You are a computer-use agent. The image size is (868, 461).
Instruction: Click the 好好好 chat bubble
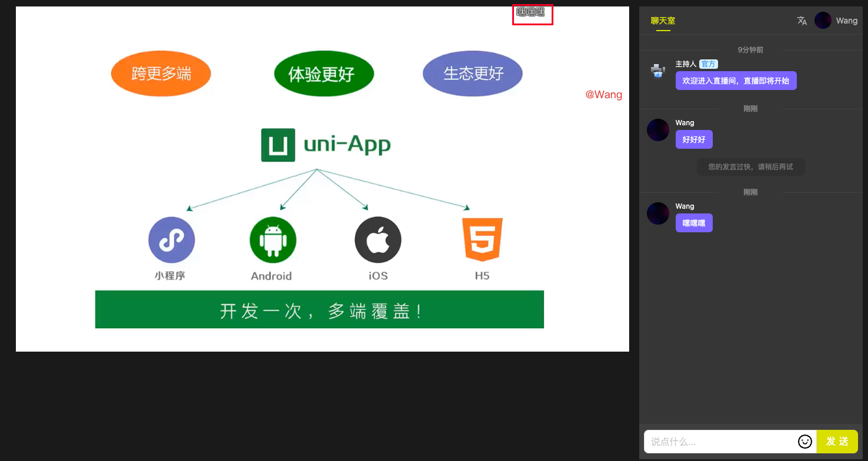694,139
